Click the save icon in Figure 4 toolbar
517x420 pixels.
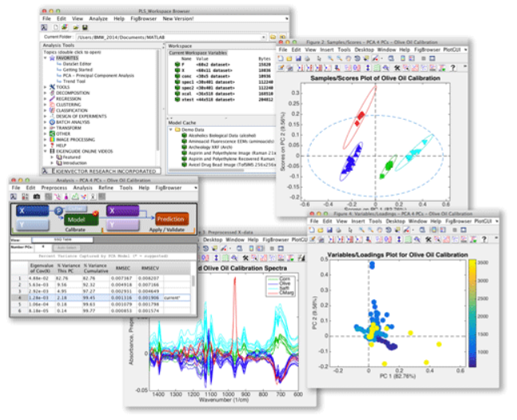pyautogui.click(x=329, y=230)
